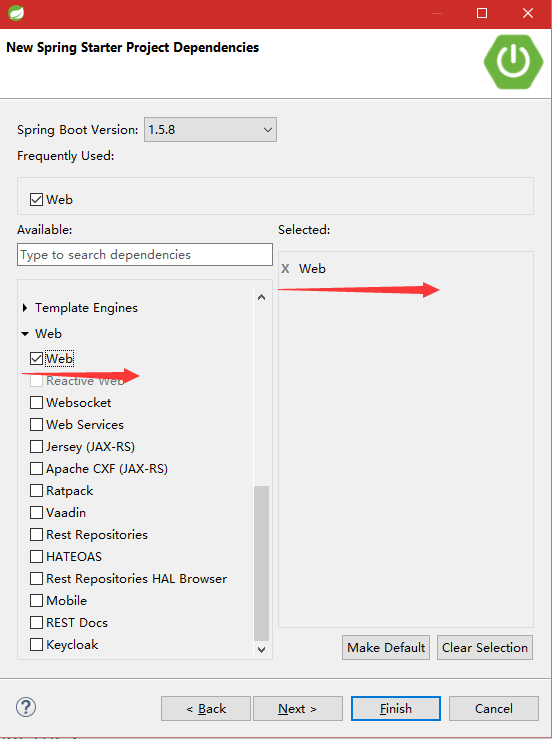Click the Make Default button

tap(386, 648)
